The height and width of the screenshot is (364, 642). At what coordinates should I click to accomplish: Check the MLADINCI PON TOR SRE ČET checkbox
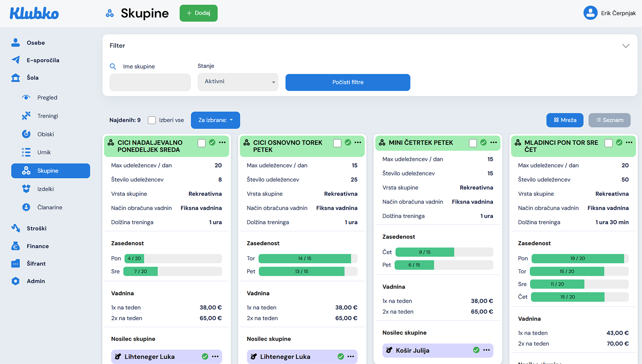(608, 143)
